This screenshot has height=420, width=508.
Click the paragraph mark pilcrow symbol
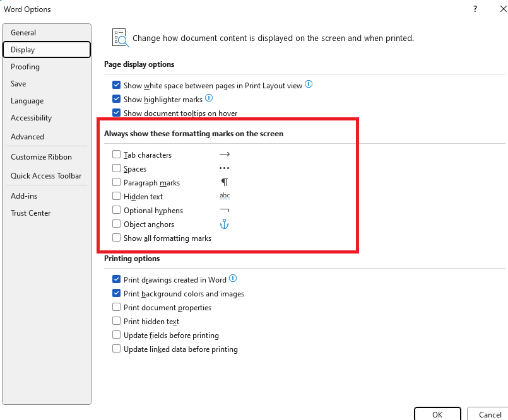[x=224, y=182]
